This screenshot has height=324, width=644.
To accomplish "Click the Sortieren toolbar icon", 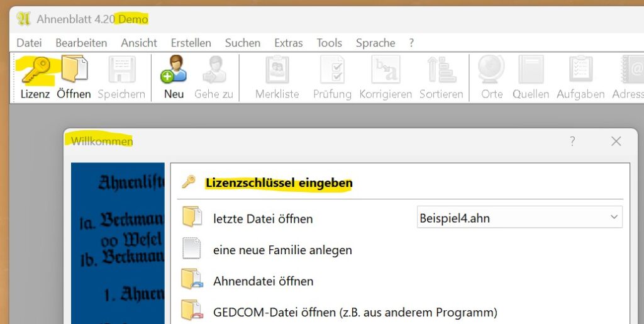I will [441, 69].
